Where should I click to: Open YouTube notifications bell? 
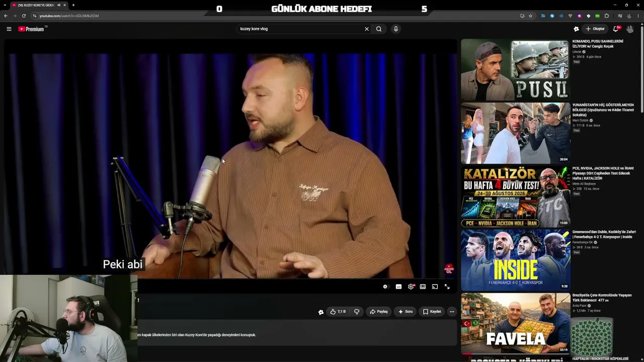pos(616,29)
